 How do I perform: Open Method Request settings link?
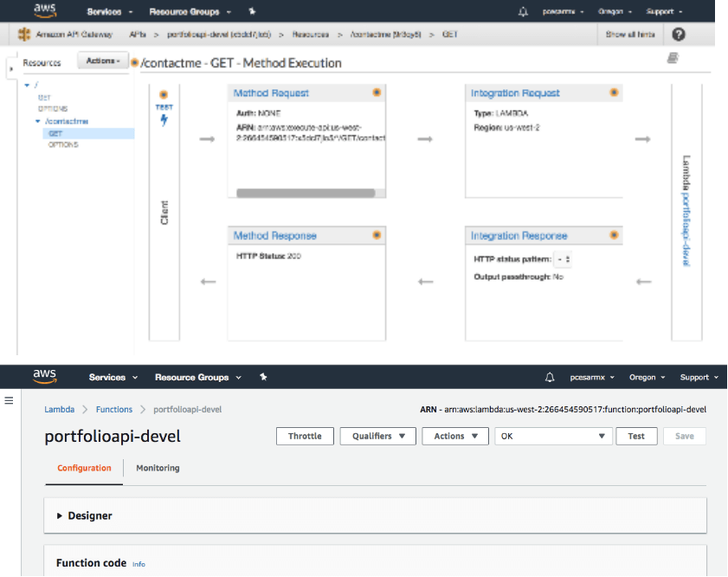coord(271,93)
